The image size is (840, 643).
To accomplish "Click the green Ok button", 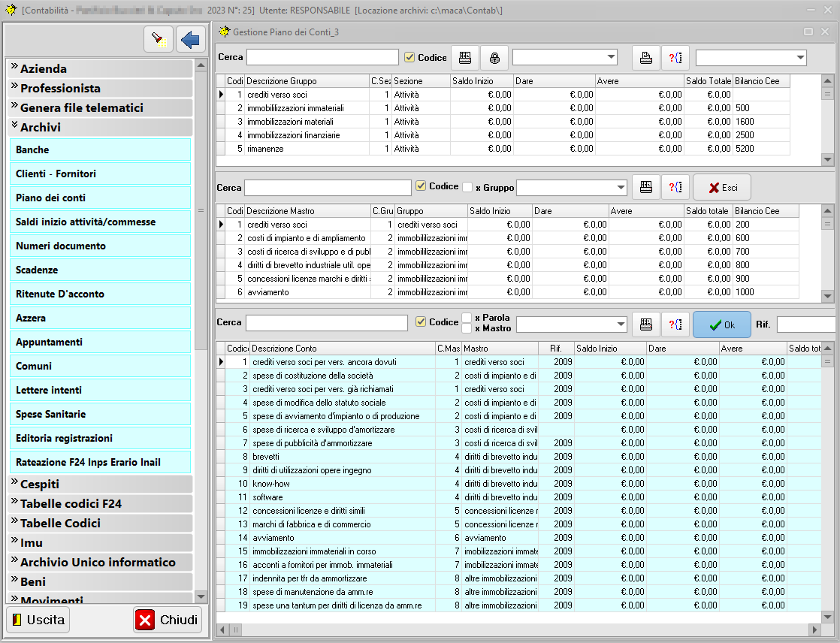I will [721, 324].
